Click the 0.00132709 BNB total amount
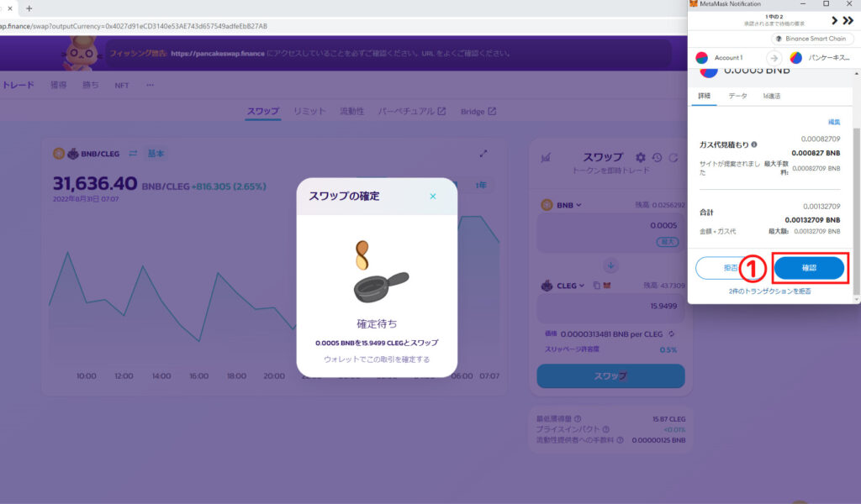The width and height of the screenshot is (861, 504). pos(812,220)
